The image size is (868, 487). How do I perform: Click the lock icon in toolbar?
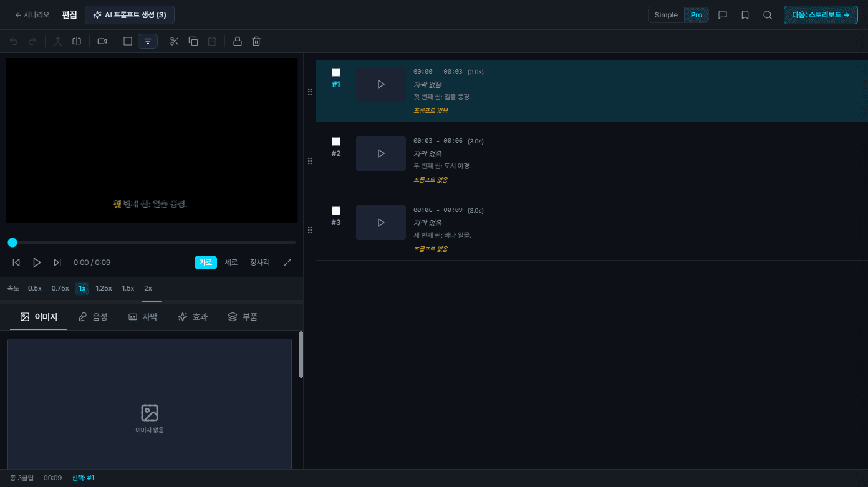click(x=238, y=41)
